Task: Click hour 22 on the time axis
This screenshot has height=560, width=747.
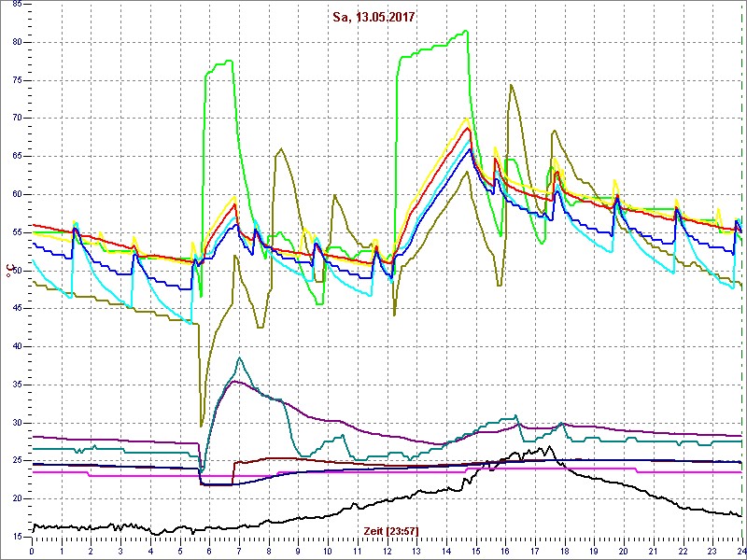Action: coord(683,551)
